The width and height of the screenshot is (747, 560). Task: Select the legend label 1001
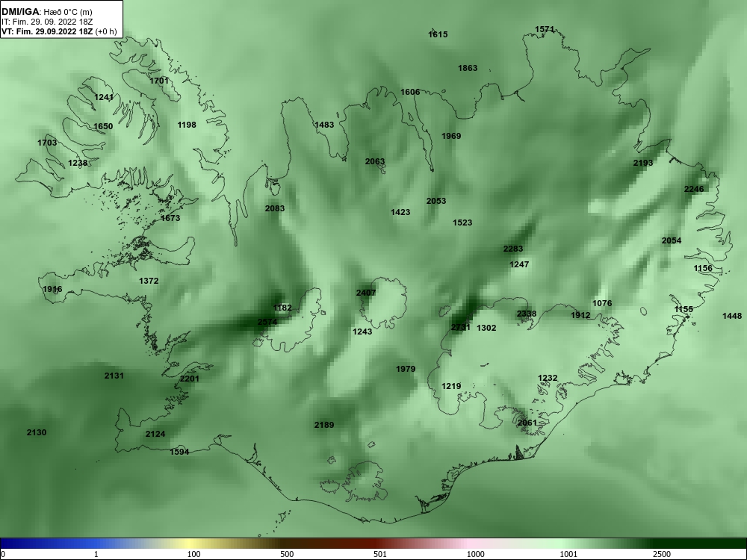[x=568, y=554]
